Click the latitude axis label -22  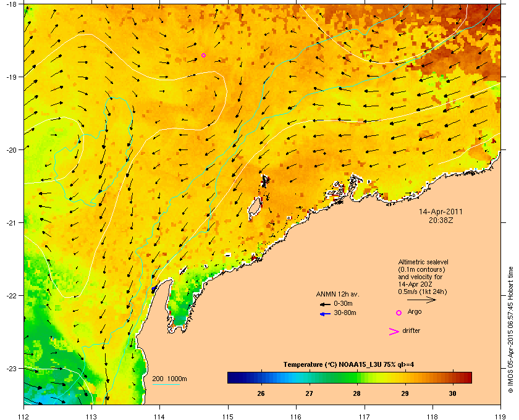coord(11,296)
